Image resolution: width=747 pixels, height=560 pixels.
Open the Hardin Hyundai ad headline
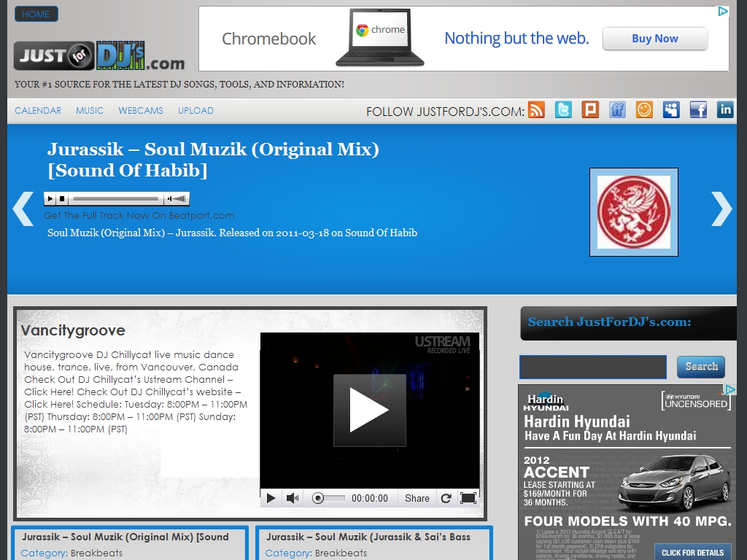[577, 421]
